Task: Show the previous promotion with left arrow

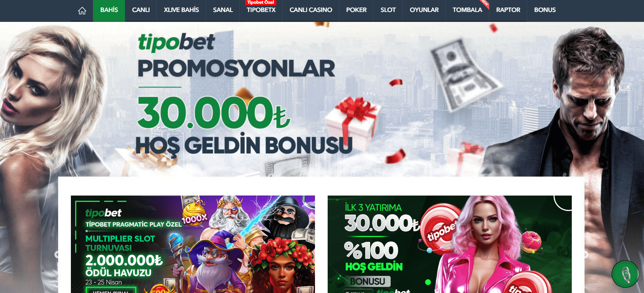Action: [x=57, y=254]
